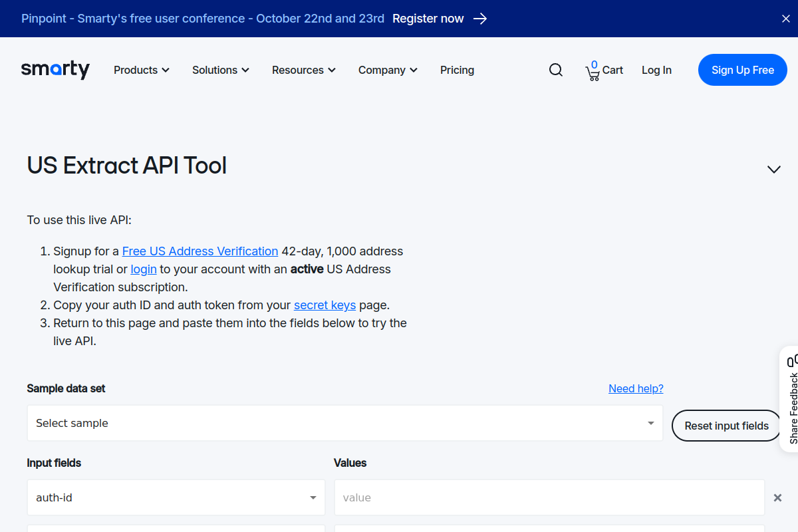Click Reset input fields button
Screen dimensions: 798x532
point(726,426)
